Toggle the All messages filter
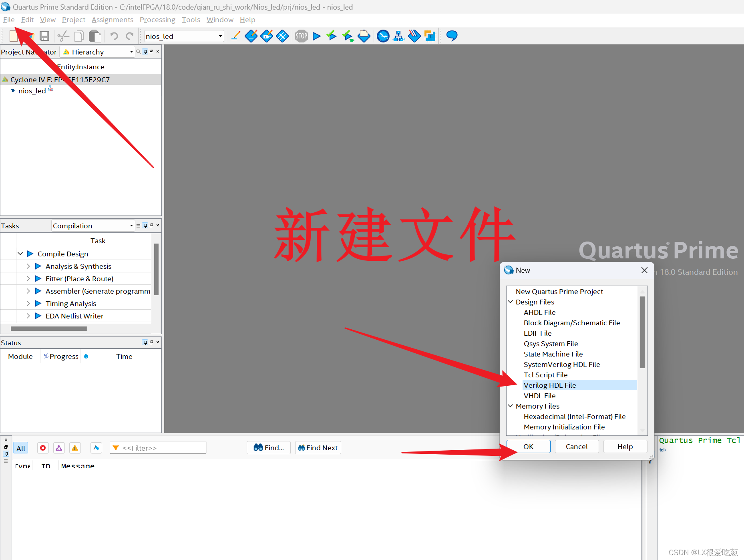The image size is (744, 560). pos(21,448)
